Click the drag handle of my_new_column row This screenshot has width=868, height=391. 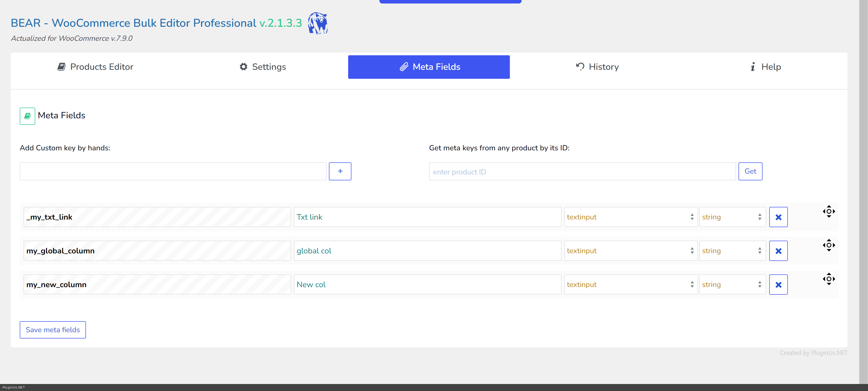(x=829, y=279)
